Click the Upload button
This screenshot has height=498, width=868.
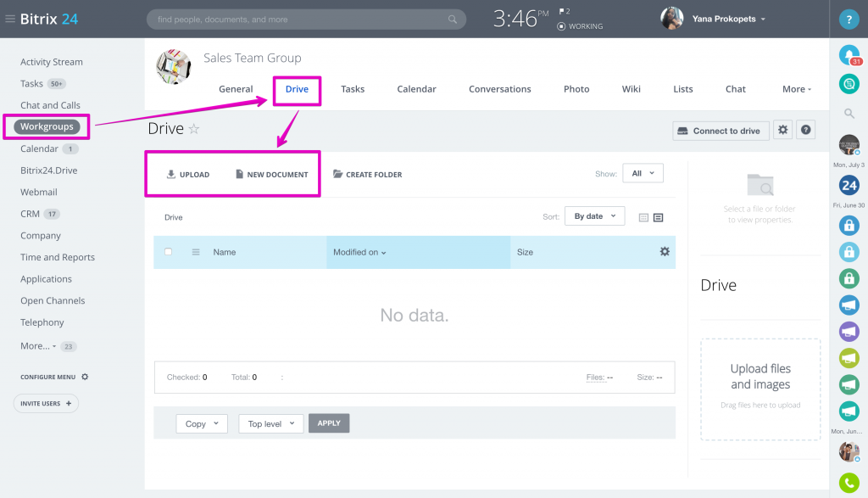(188, 175)
